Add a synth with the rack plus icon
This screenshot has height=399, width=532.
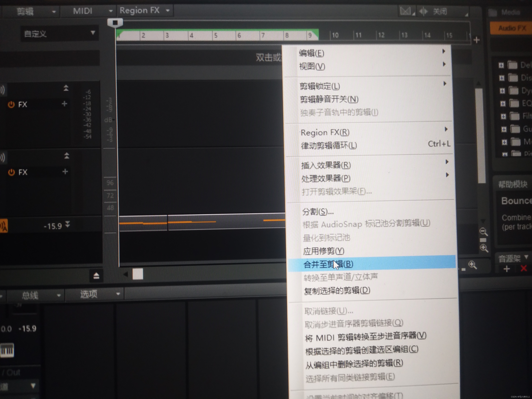pos(506,269)
